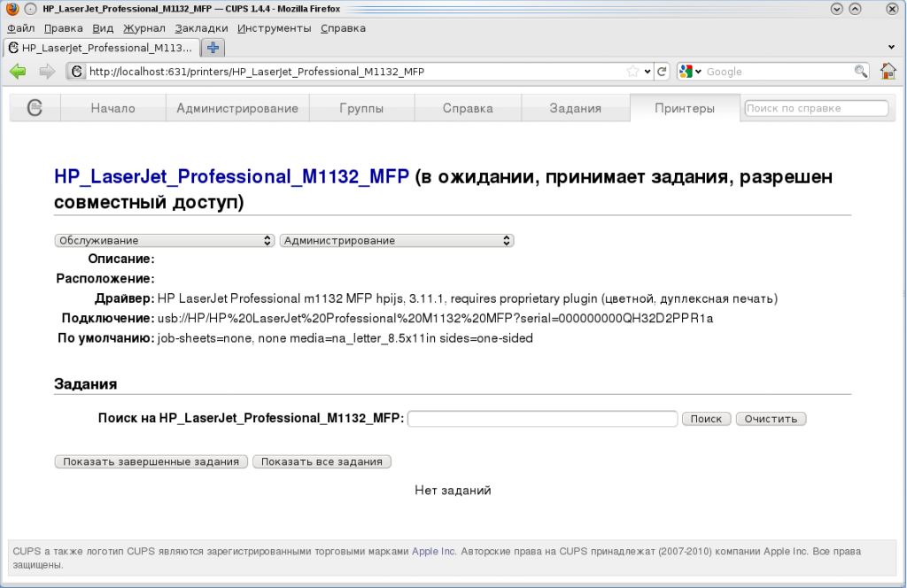Click the Очистить button
This screenshot has width=907, height=588.
pyautogui.click(x=771, y=419)
